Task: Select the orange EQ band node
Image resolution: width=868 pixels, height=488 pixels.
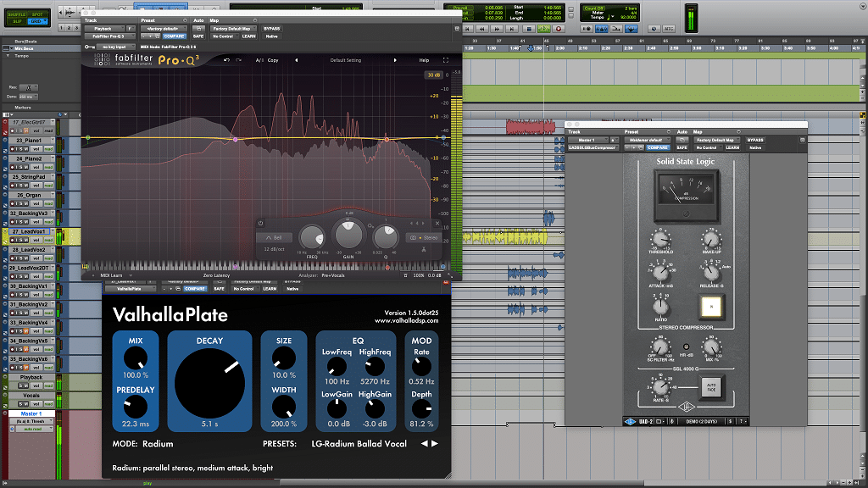Action: coord(387,139)
